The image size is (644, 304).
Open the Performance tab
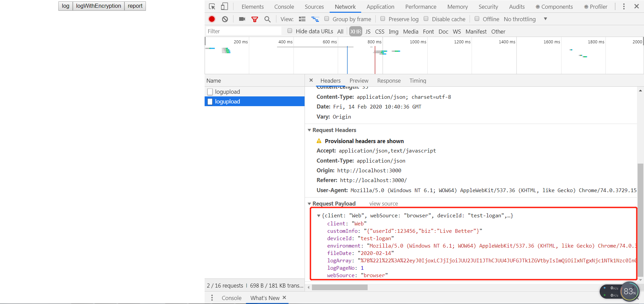point(421,7)
